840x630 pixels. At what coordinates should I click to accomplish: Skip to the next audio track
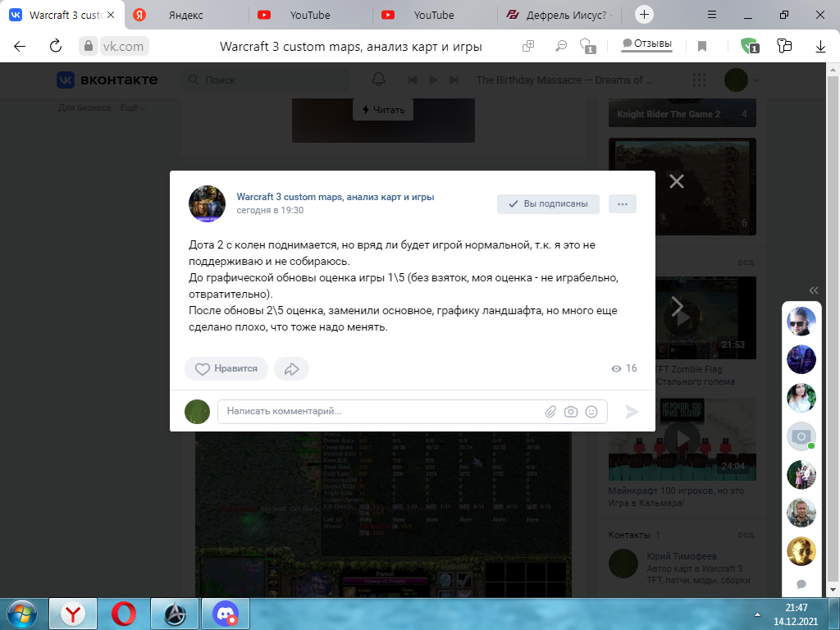pyautogui.click(x=452, y=80)
